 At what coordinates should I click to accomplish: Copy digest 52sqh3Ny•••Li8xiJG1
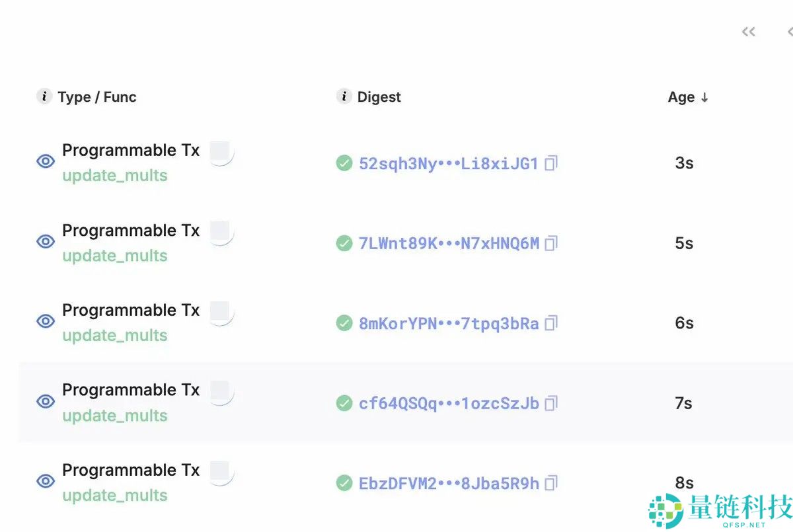[x=551, y=163]
